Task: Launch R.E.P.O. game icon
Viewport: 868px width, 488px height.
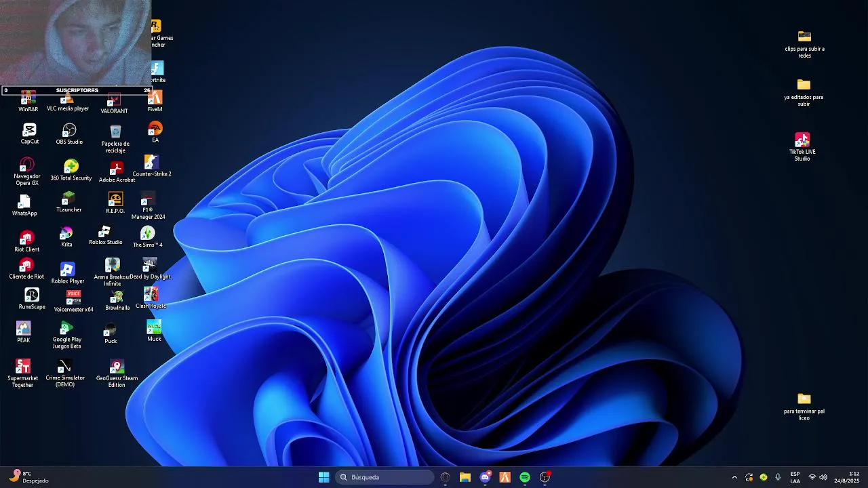Action: (115, 203)
